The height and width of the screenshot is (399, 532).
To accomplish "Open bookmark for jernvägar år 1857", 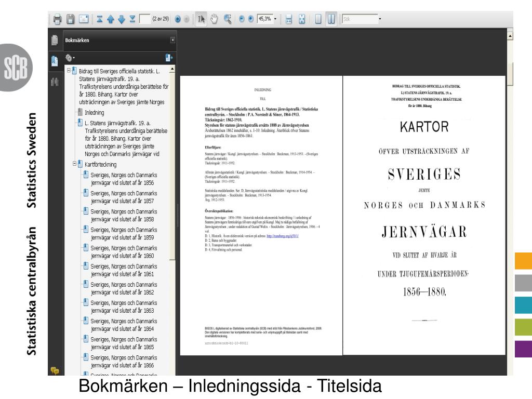I will (x=124, y=197).
